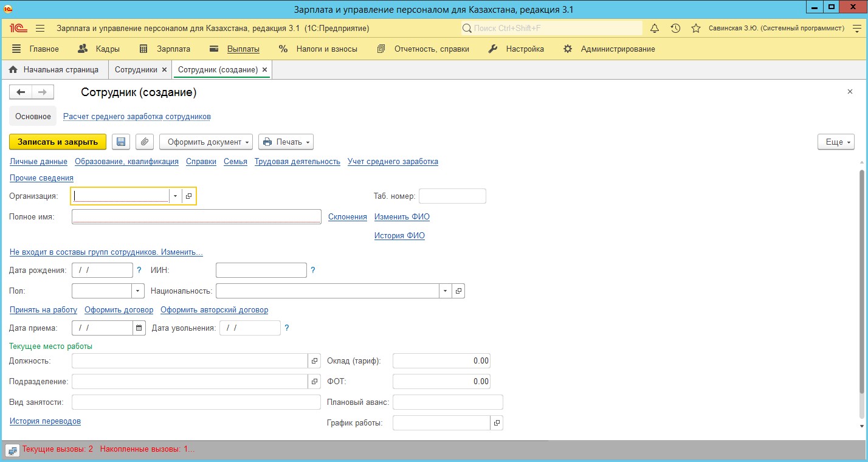Click Не входит в составы групп сотрудников link
Image resolution: width=868 pixels, height=462 pixels.
tap(106, 252)
